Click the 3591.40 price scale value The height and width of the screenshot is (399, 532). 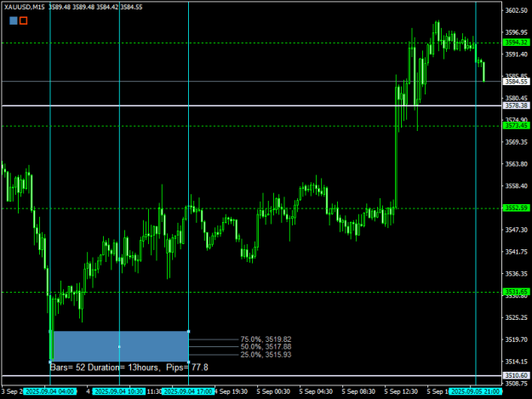[x=517, y=54]
